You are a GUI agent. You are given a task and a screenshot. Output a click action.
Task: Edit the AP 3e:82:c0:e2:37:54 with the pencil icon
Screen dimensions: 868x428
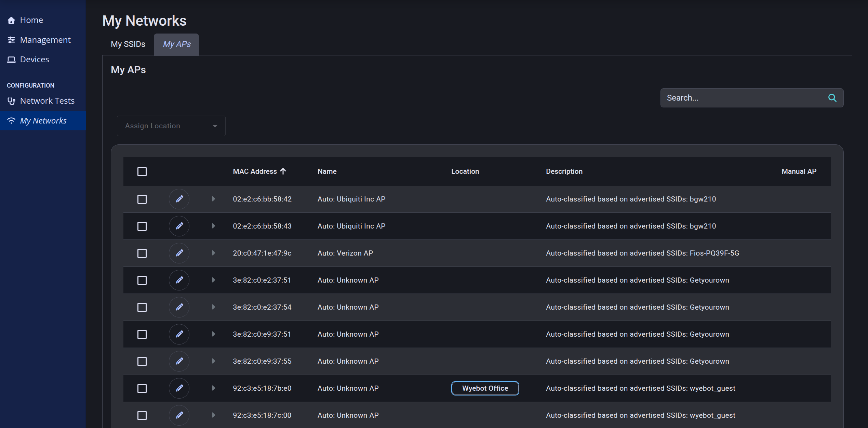179,307
